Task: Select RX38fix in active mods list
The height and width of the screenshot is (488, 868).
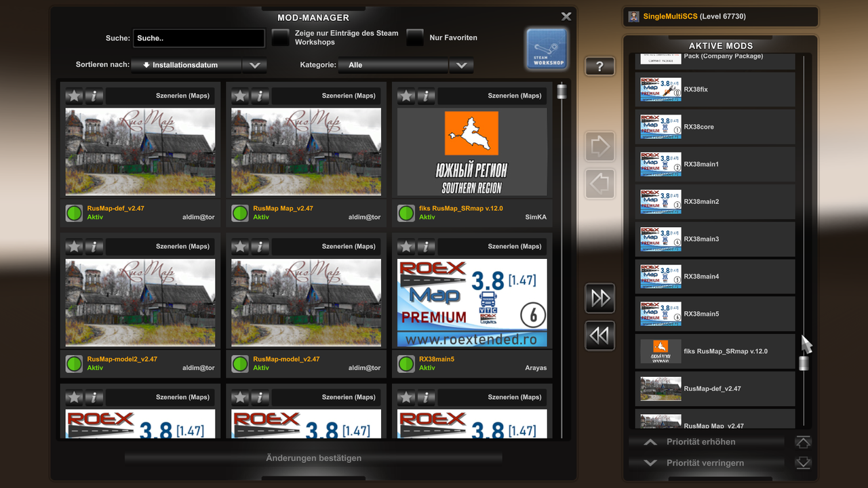Action: 715,89
